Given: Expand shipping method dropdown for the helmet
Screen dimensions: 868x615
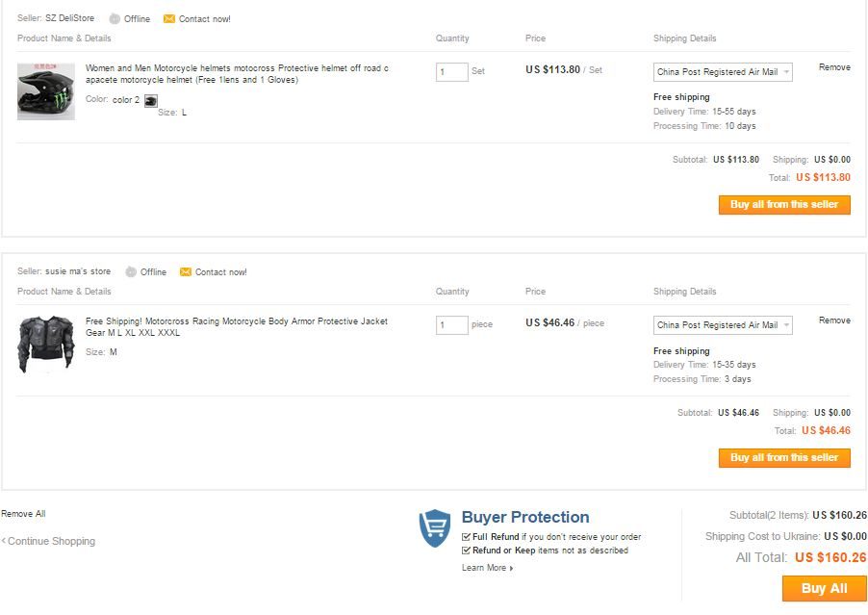Looking at the screenshot, I should coord(723,72).
